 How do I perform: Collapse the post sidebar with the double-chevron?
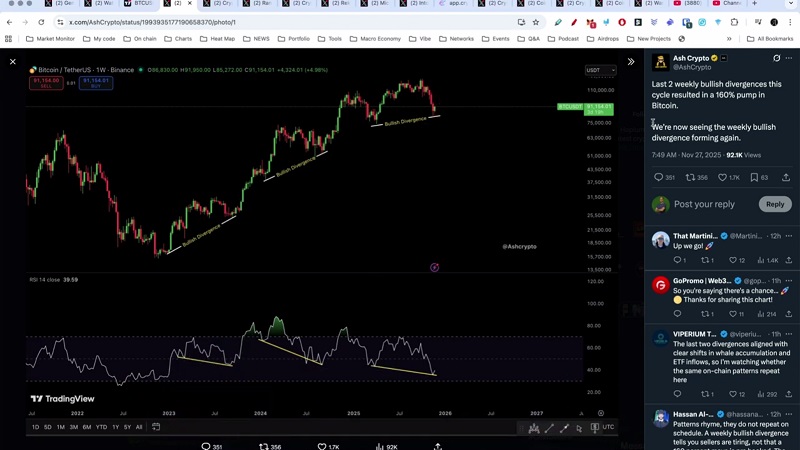coord(631,62)
